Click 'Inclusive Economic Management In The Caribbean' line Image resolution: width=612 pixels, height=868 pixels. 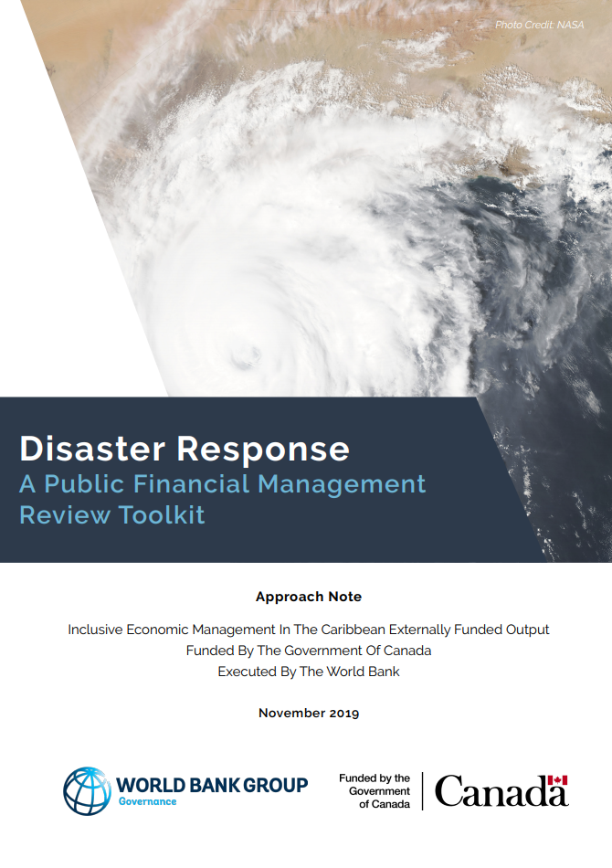point(309,630)
